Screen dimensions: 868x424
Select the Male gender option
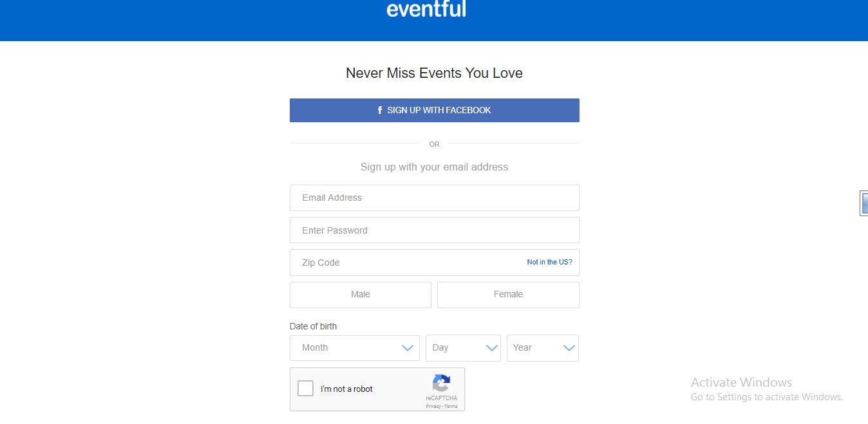point(361,295)
